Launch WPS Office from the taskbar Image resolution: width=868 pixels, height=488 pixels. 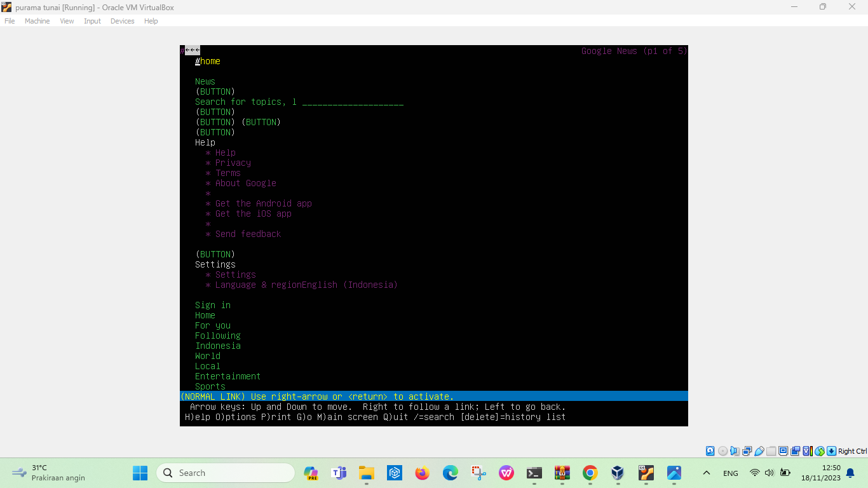506,473
